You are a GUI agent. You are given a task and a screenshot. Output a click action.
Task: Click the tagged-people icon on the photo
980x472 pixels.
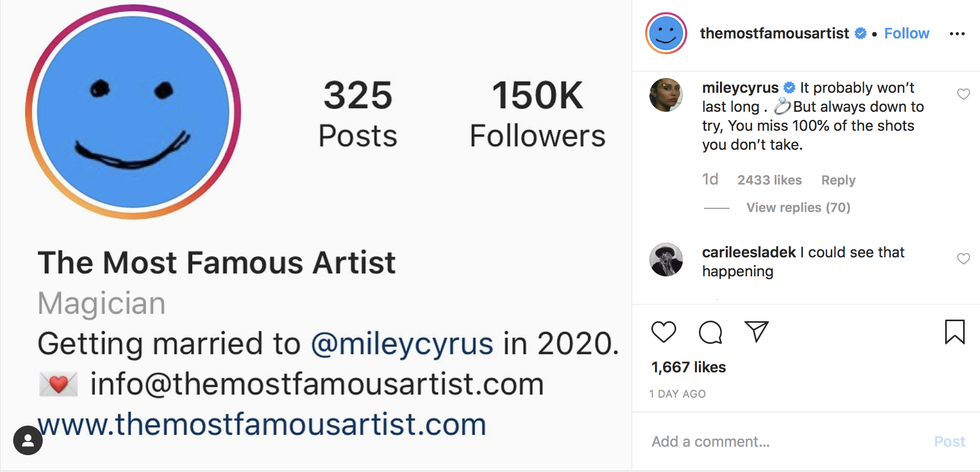[x=27, y=439]
